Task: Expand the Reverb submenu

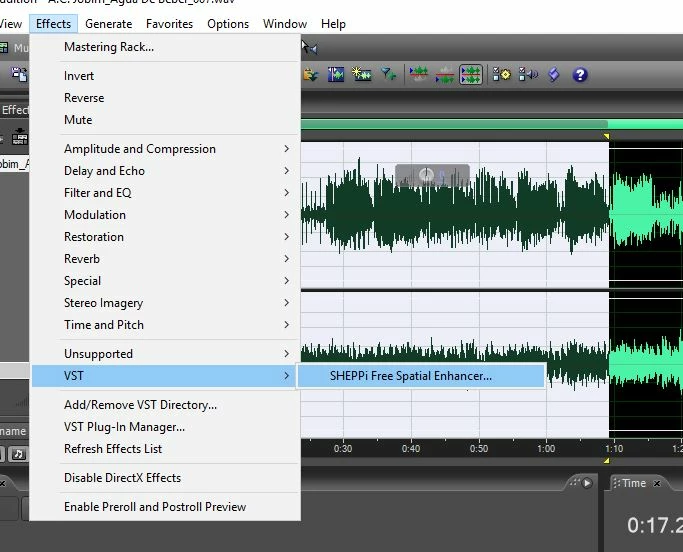Action: (x=166, y=259)
